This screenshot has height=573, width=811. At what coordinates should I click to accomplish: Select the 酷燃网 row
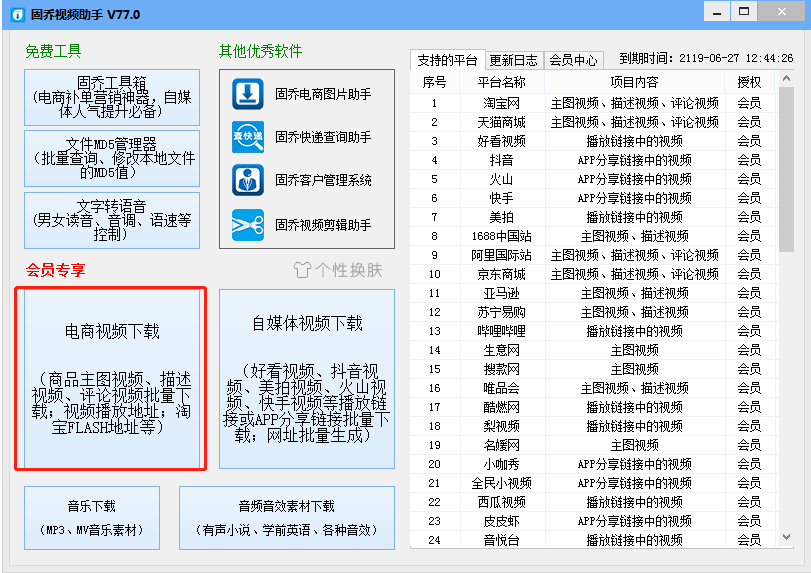[x=594, y=408]
